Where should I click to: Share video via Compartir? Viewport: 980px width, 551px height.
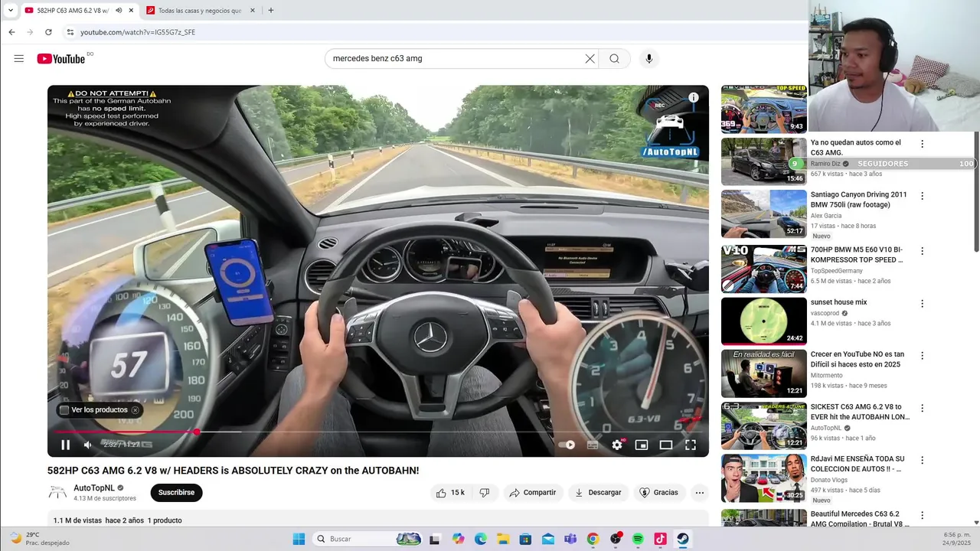click(533, 493)
